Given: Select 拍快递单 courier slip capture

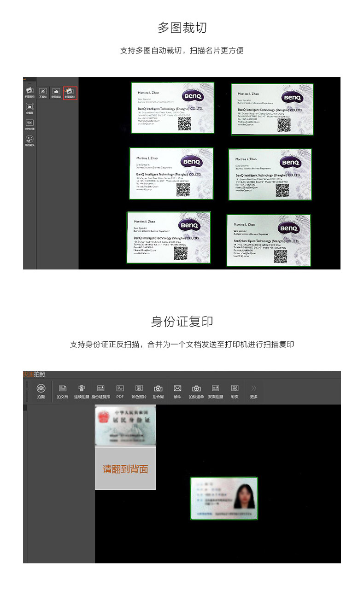Looking at the screenshot, I should (x=196, y=391).
